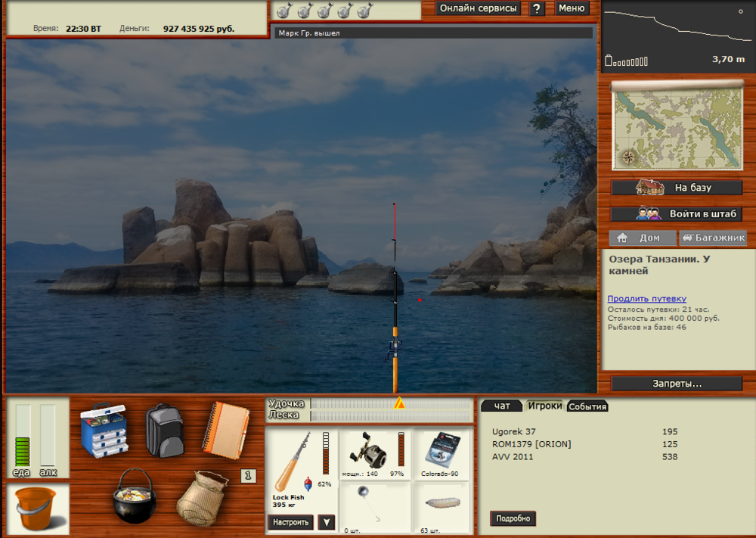
Task: Click the question mark help button
Action: pyautogui.click(x=537, y=9)
